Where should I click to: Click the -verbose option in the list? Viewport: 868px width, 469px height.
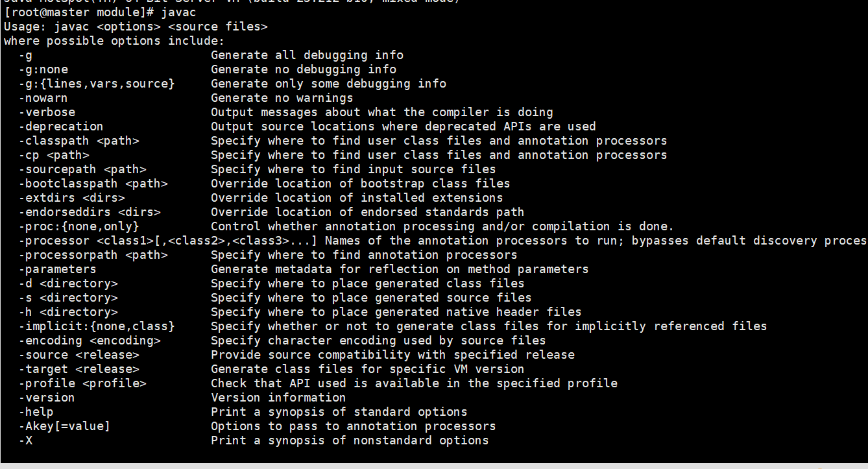[47, 112]
